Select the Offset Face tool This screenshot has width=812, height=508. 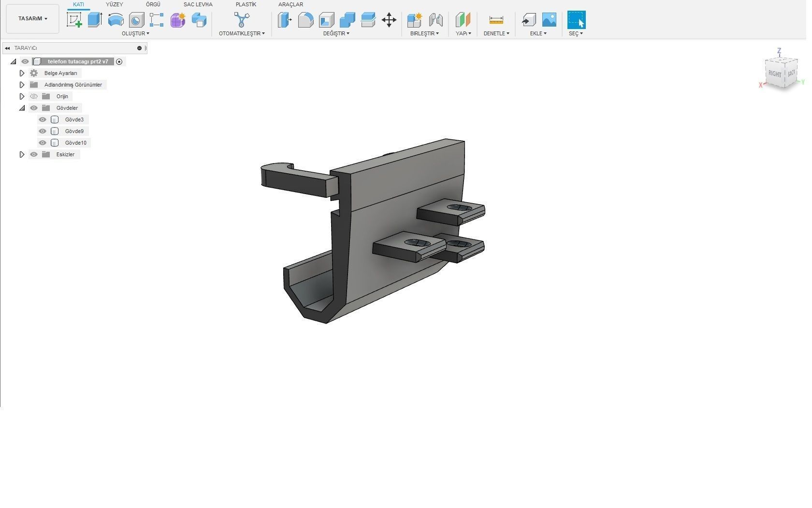tap(368, 20)
